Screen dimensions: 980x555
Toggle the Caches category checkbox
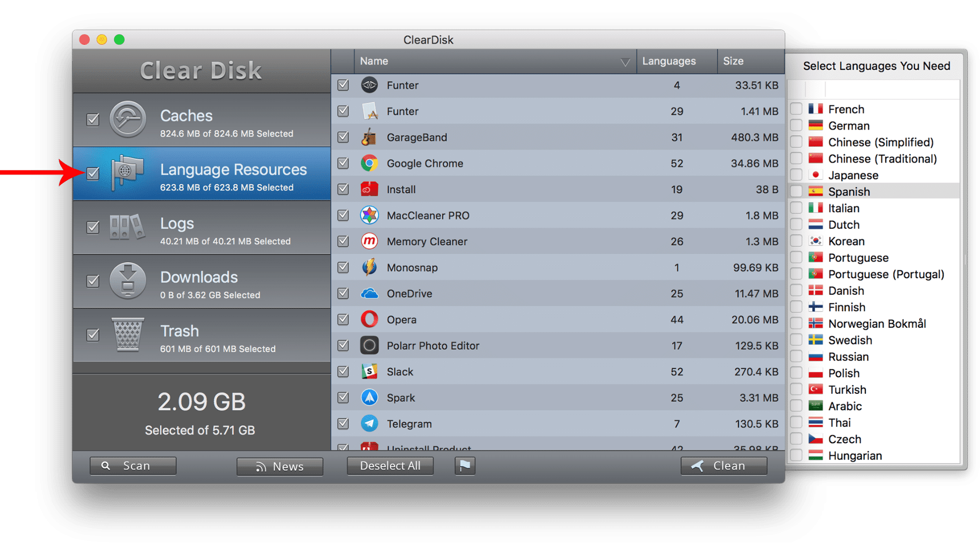tap(94, 120)
